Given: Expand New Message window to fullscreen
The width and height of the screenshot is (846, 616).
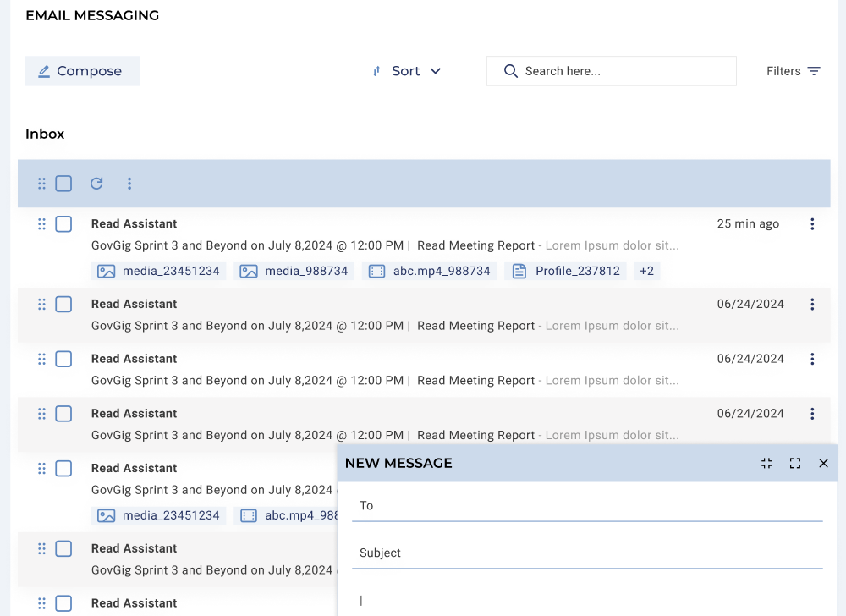Looking at the screenshot, I should coord(795,463).
